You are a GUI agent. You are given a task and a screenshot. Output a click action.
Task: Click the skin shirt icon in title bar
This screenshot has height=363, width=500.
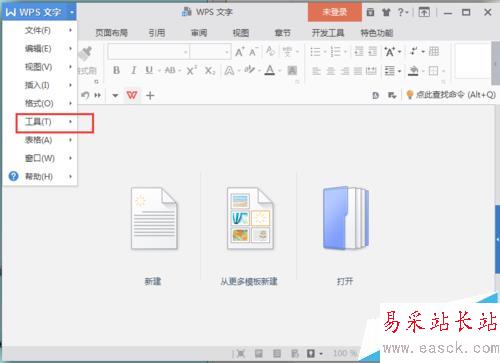(x=386, y=13)
